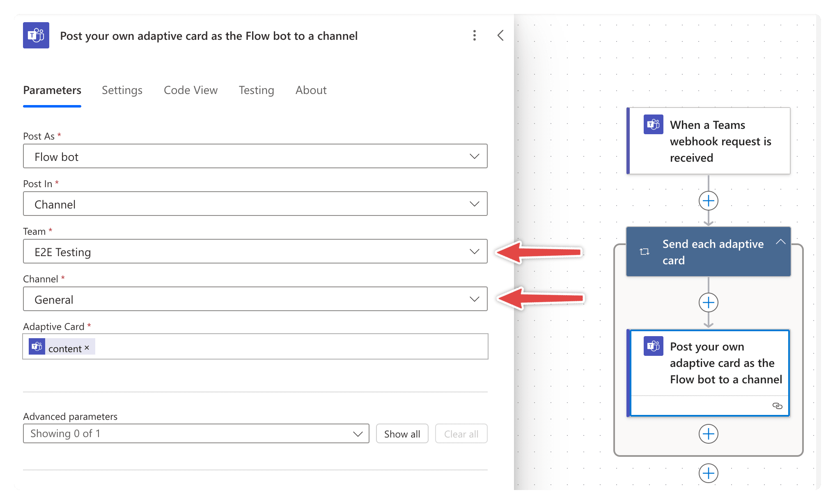Image resolution: width=835 pixels, height=504 pixels.
Task: Switch to the Settings tab
Action: [122, 90]
